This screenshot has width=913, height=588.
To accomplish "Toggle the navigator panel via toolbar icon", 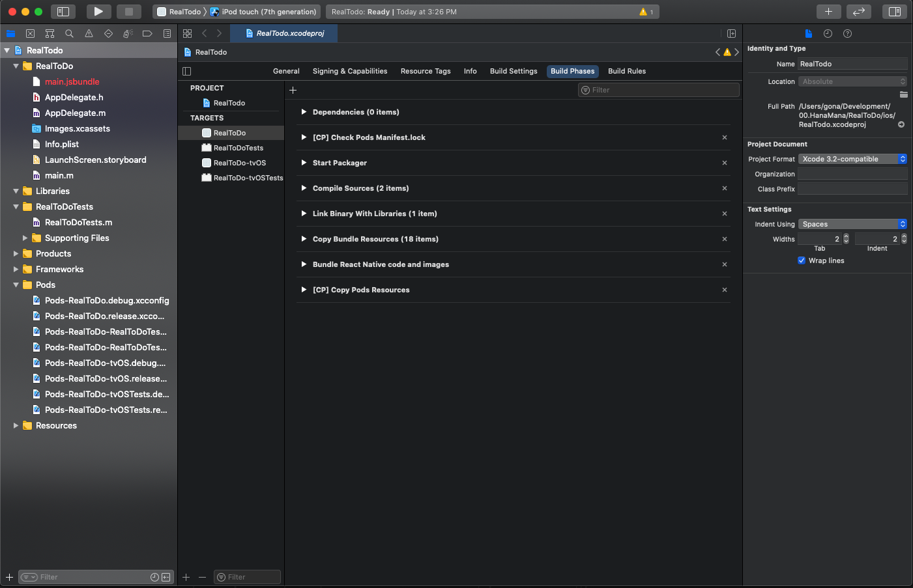I will pos(63,12).
